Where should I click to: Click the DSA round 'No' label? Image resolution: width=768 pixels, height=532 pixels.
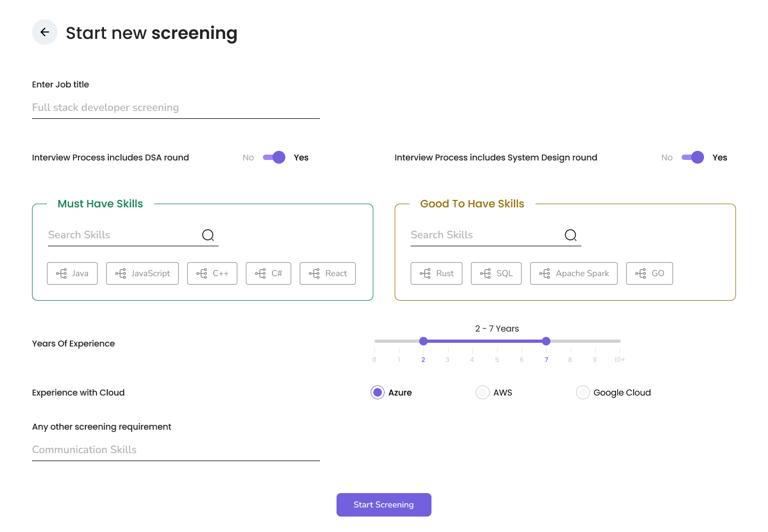pos(249,158)
